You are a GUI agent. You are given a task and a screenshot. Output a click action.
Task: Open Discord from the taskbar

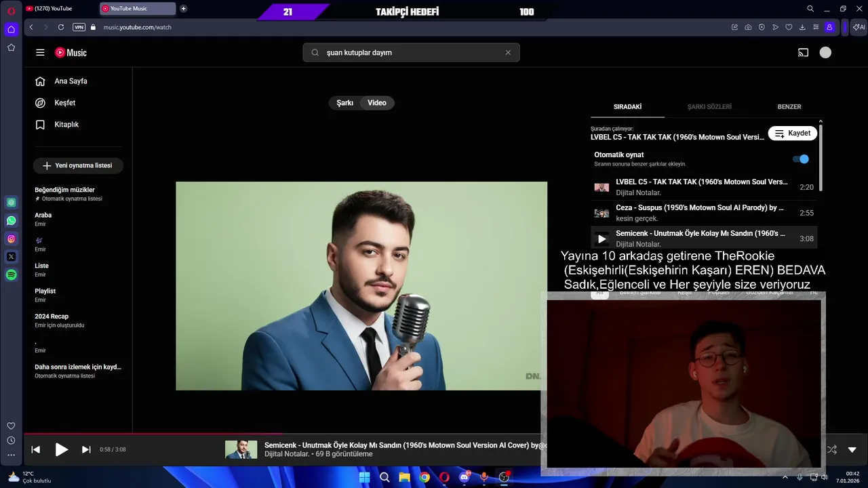point(465,477)
